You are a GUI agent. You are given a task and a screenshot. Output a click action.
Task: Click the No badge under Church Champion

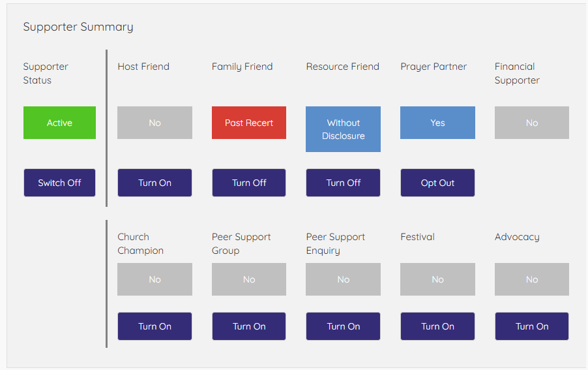(x=154, y=279)
